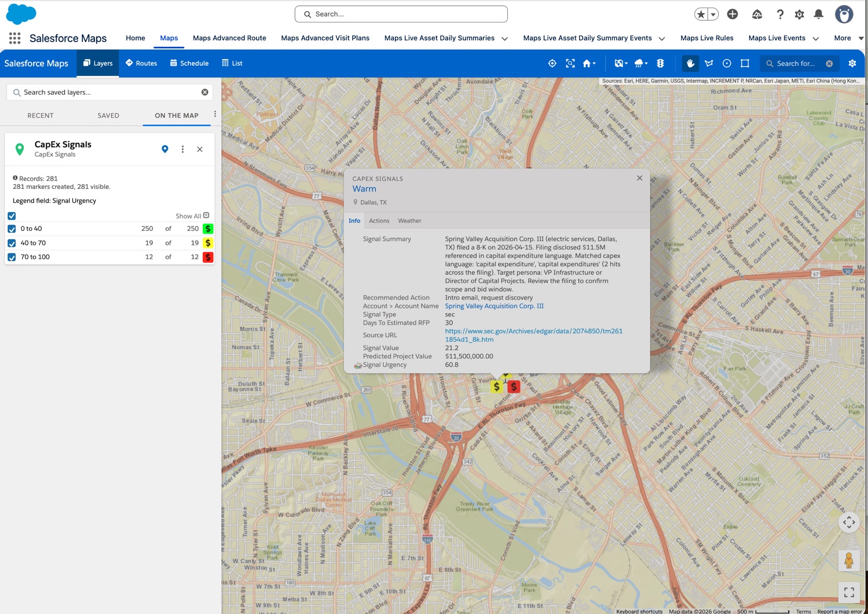This screenshot has height=614, width=868.
Task: Clear the saved layers search
Action: [205, 92]
